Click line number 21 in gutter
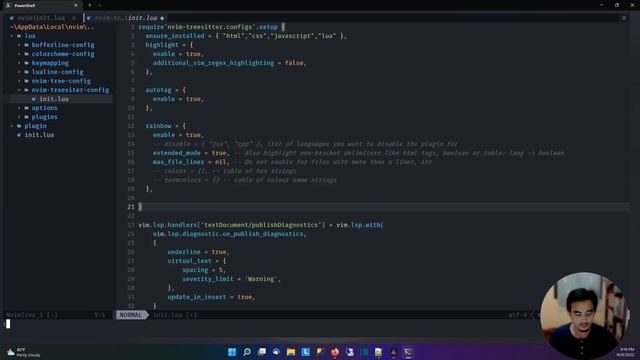The height and width of the screenshot is (360, 640). click(x=131, y=207)
